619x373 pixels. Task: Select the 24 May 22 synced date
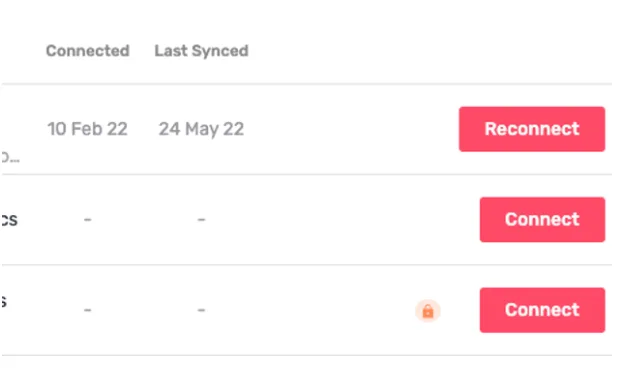[x=201, y=129]
